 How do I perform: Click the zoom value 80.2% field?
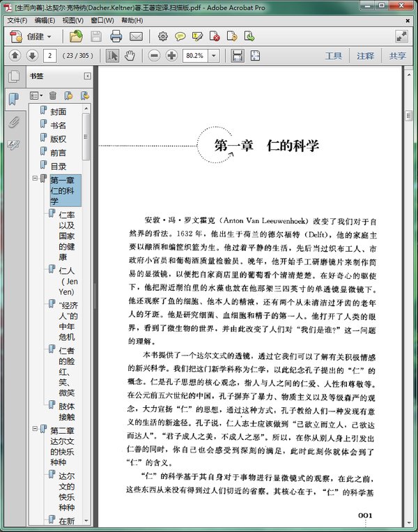tap(196, 56)
